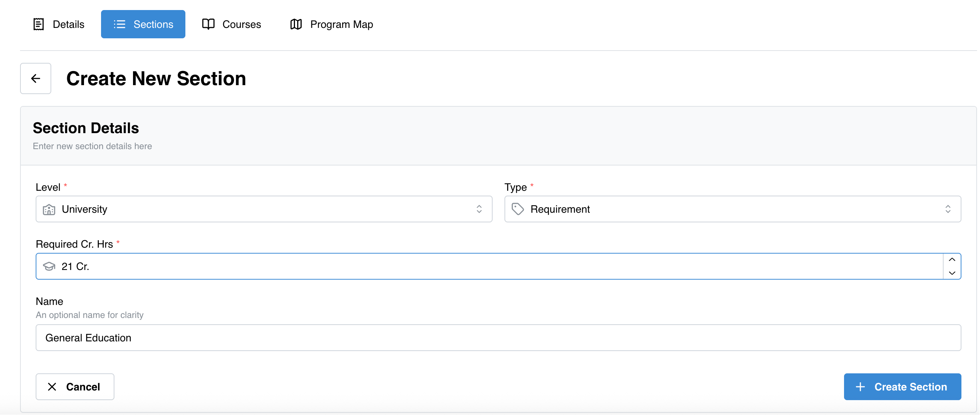Switch to the Sections tab
980x415 pixels.
coord(143,25)
